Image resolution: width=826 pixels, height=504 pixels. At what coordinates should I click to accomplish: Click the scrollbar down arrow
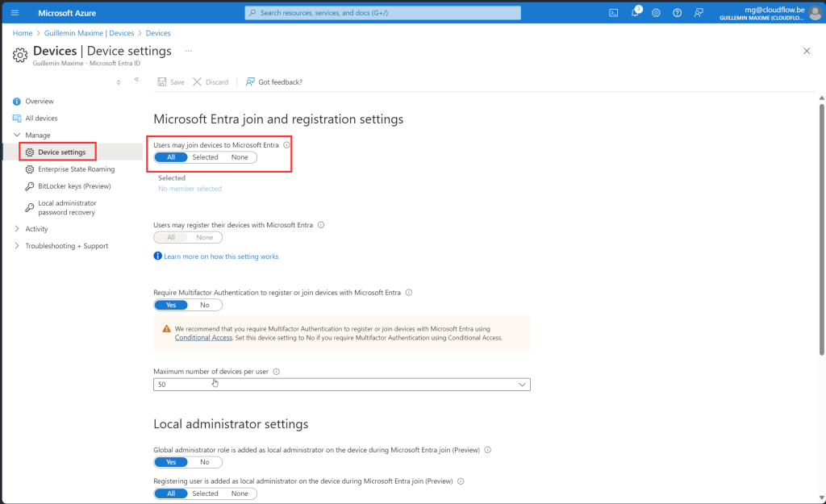(821, 498)
